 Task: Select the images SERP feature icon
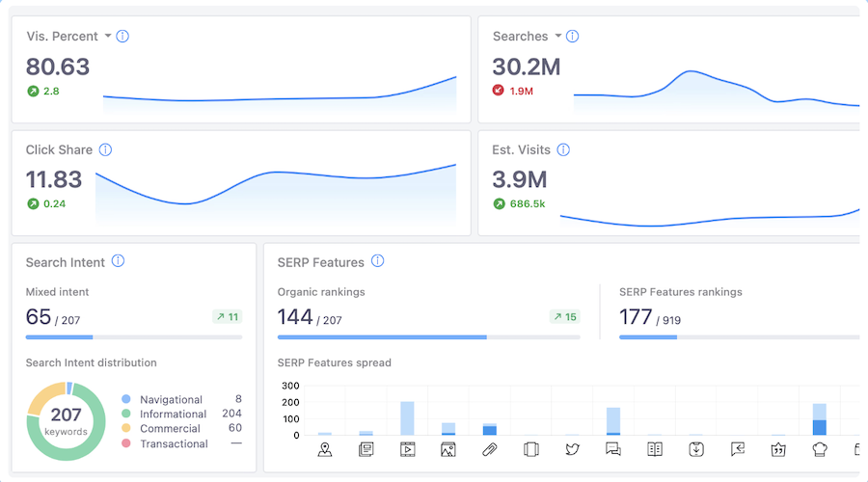[448, 449]
